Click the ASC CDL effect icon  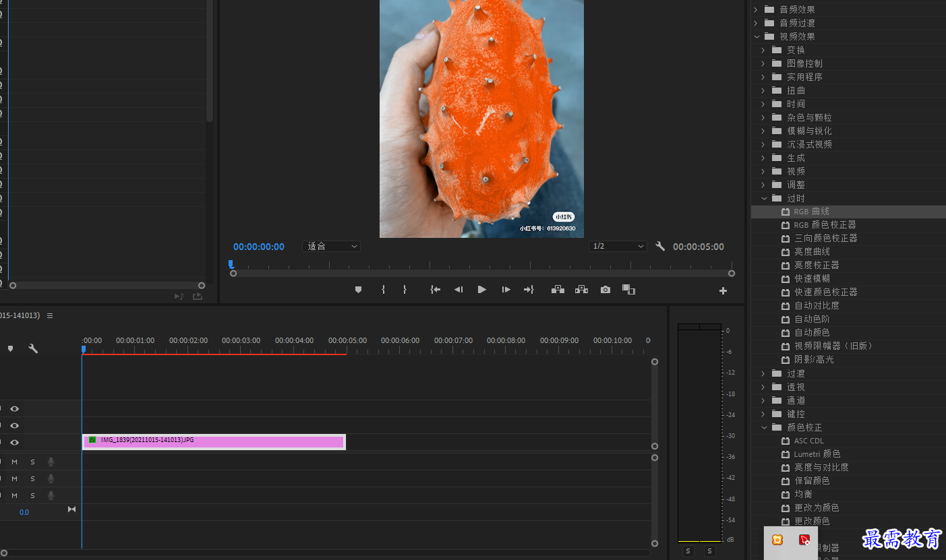tap(786, 441)
